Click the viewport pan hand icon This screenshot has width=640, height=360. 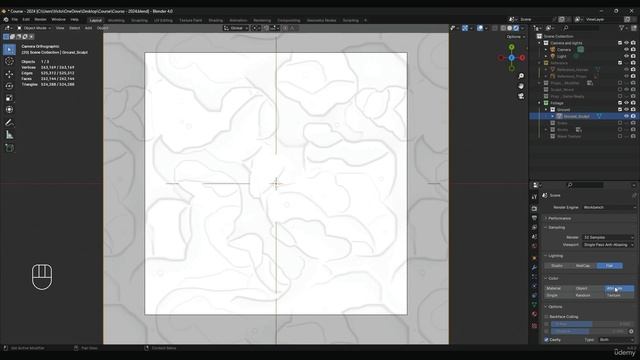click(521, 86)
